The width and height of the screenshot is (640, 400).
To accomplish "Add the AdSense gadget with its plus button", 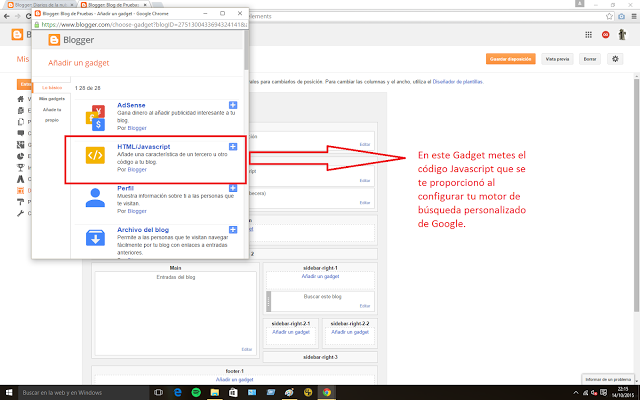I will pos(233,105).
